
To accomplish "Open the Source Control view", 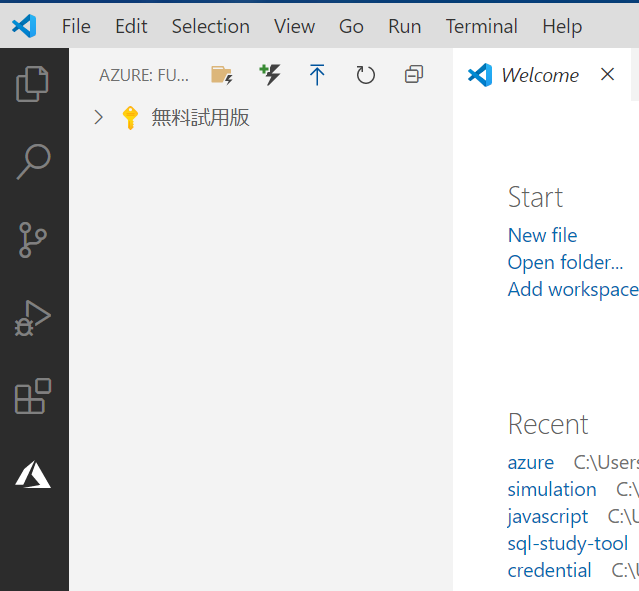I will tap(33, 240).
